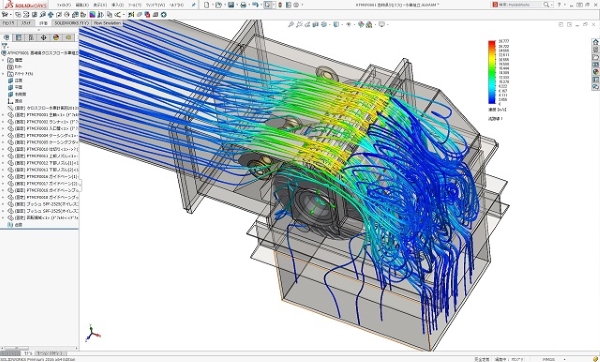Open the Edit Appearance icon in view toolbar
600x362 pixels.
click(361, 24)
